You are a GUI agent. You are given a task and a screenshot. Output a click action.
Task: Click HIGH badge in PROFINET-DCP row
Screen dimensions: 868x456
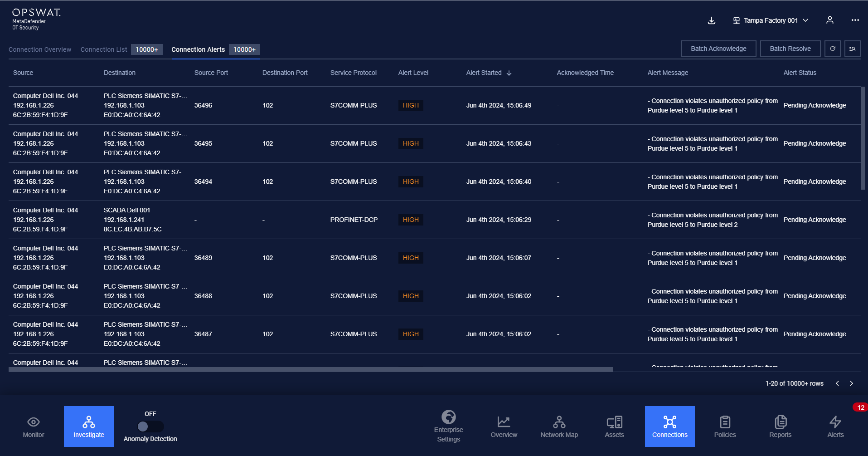click(411, 220)
